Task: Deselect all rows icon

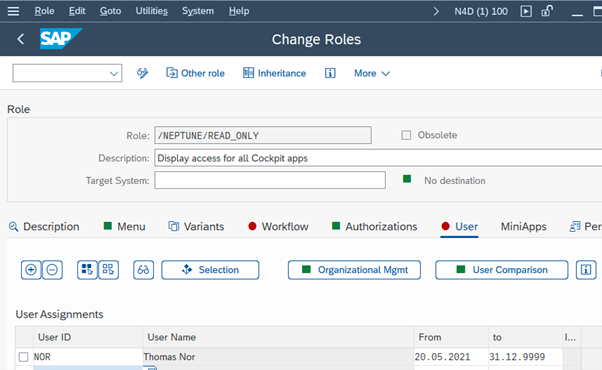Action: pyautogui.click(x=108, y=270)
